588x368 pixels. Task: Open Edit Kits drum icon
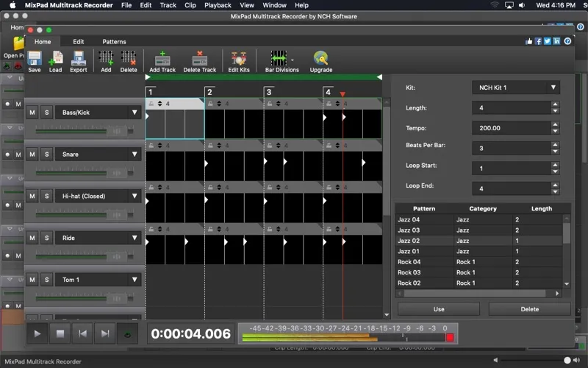[239, 61]
